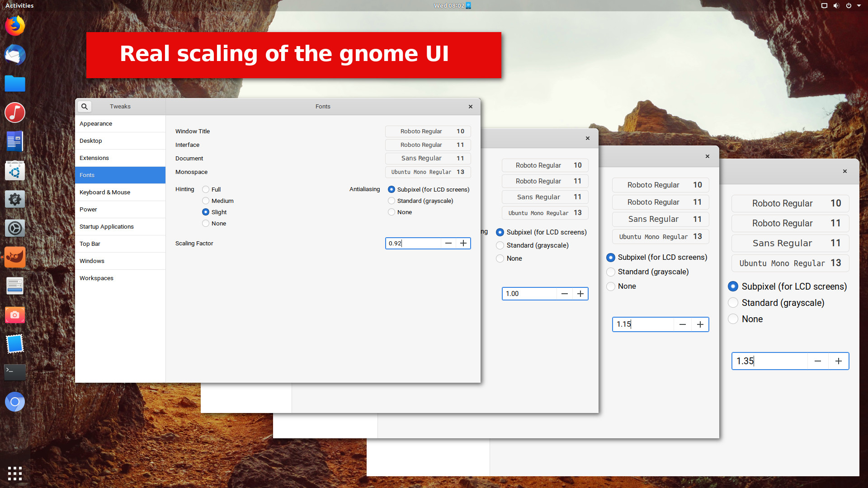This screenshot has height=488, width=868.
Task: Launch Thunderbird mail from the dock
Action: [x=15, y=55]
